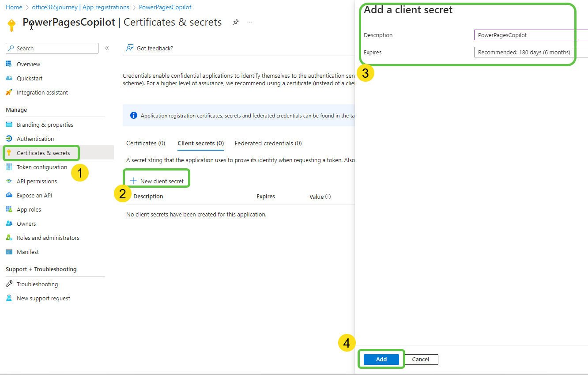Viewport: 588px width, 375px height.
Task: Click the pin icon beside page title
Action: pos(236,22)
